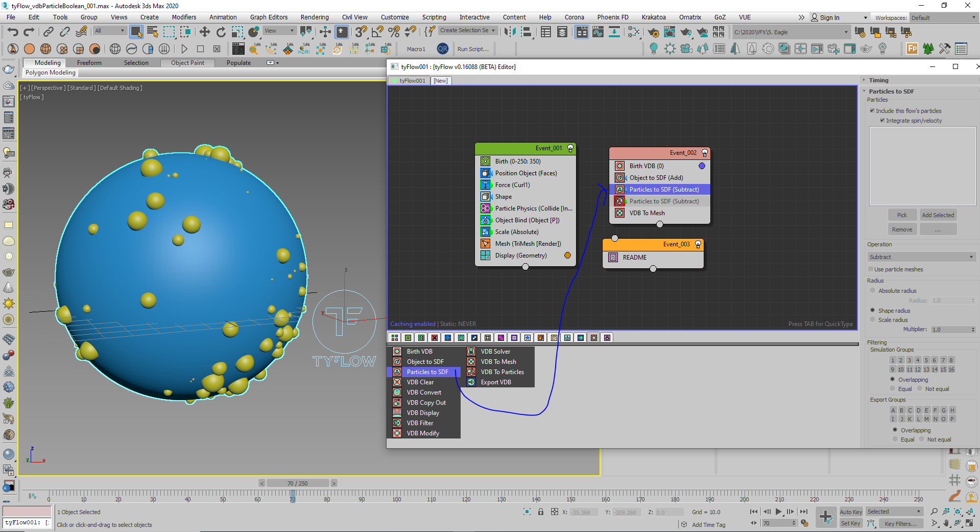Toggle the Angle Snap icon
The width and height of the screenshot is (980, 532).
(377, 32)
